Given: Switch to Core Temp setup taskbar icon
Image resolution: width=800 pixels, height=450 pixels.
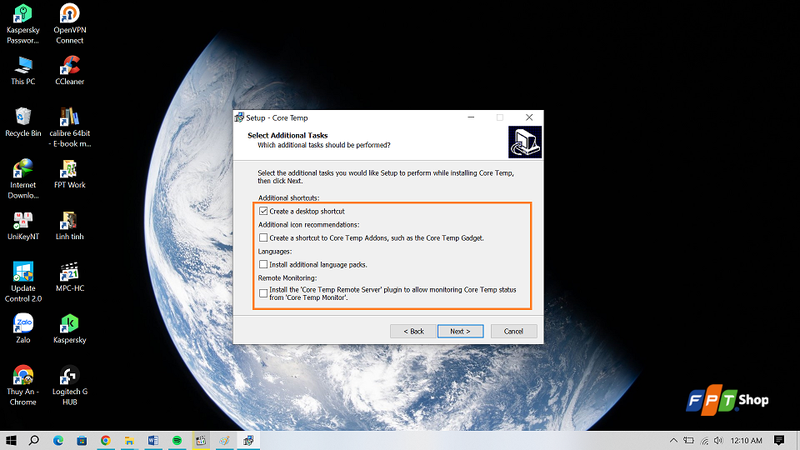Looking at the screenshot, I should (x=248, y=440).
